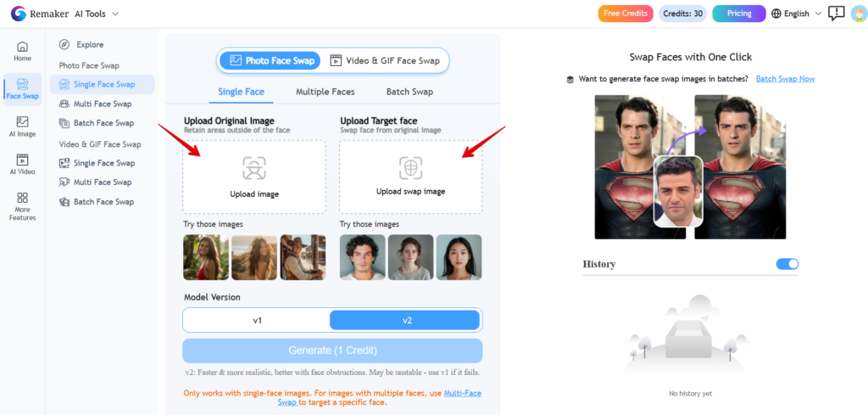Viewport: 868px width, 415px height.
Task: Click the video Multi Face Swap icon
Action: click(x=64, y=182)
